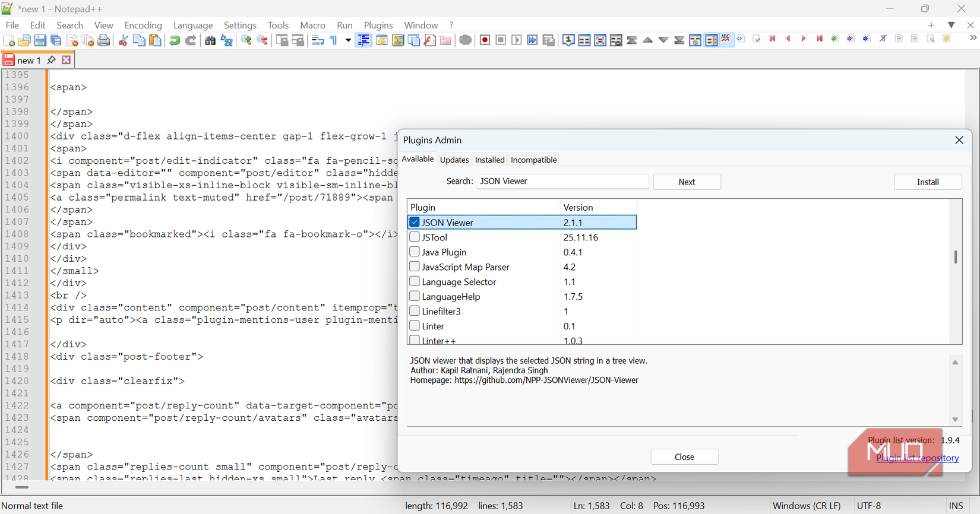Select the Available tab
The height and width of the screenshot is (514, 980).
[418, 159]
